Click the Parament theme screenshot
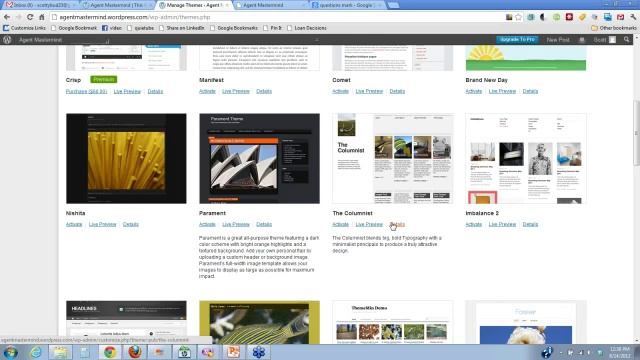Screen dimensions: 640x360 260,158
